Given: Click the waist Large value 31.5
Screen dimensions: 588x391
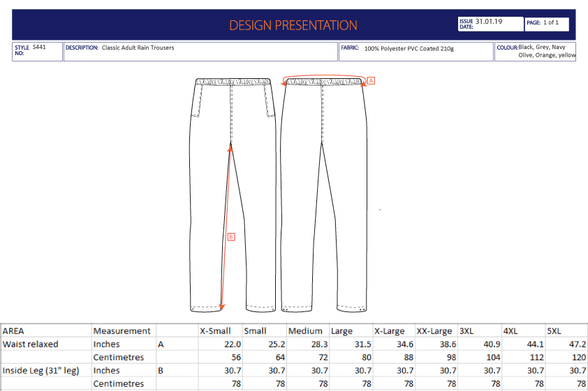Looking at the screenshot, I should tap(363, 344).
